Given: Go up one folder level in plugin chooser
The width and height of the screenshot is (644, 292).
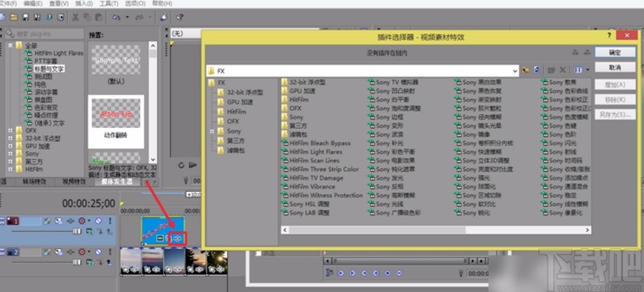Looking at the screenshot, I should tap(526, 70).
